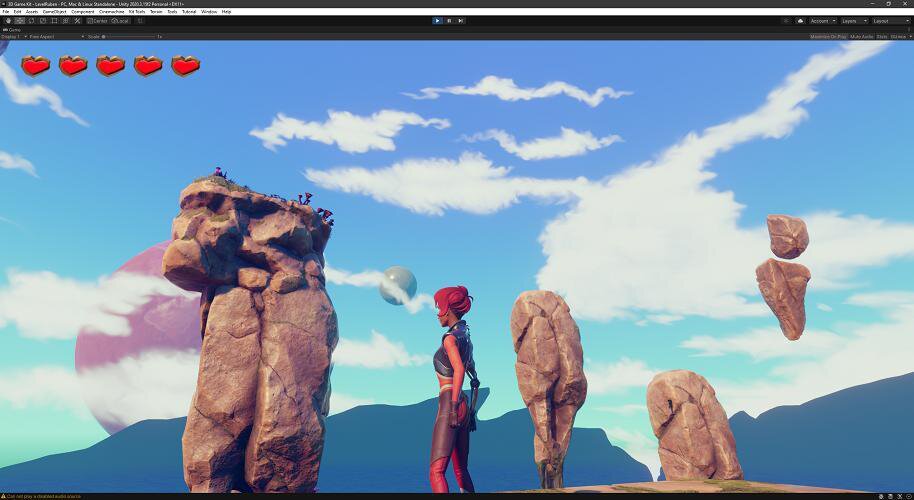Open the Edit menu

click(x=17, y=12)
